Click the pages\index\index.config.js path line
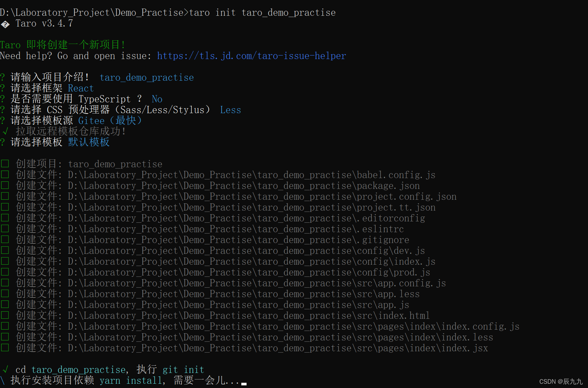Image resolution: width=588 pixels, height=388 pixels. click(x=268, y=327)
